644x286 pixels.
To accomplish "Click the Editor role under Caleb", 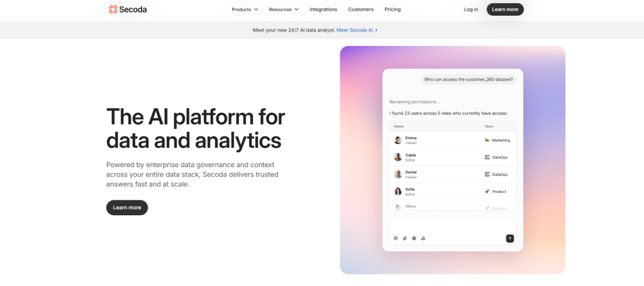I will coord(410,160).
